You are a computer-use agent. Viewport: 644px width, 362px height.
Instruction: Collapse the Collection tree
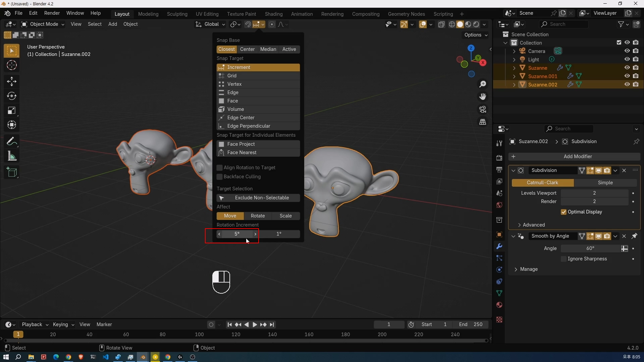click(505, 43)
